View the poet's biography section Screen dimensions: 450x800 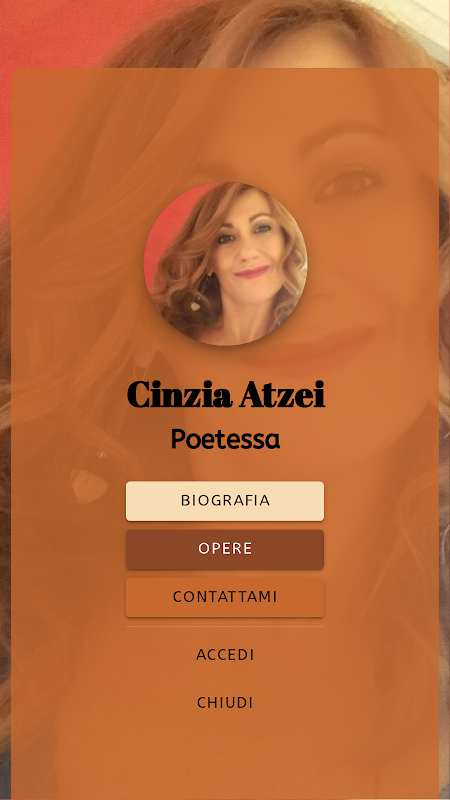point(225,501)
